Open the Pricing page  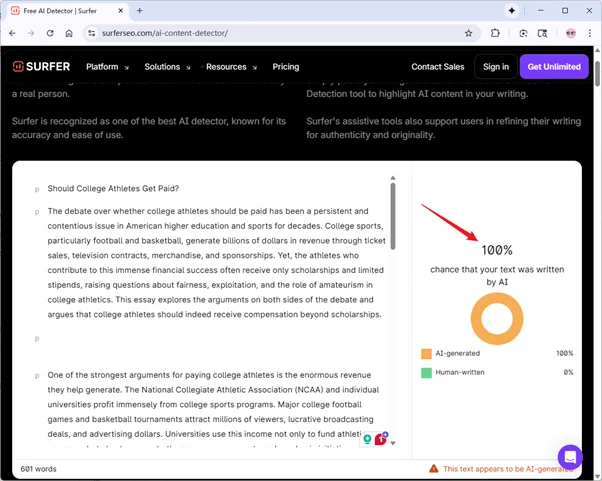point(286,67)
